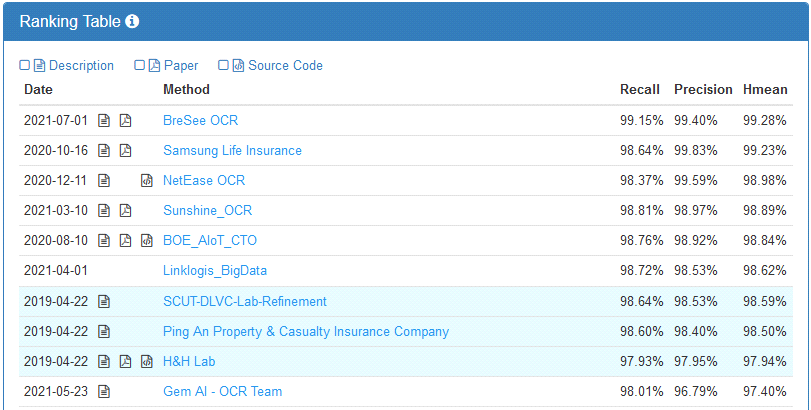Select the 98.37% Recall value
This screenshot has width=811, height=410.
point(641,180)
